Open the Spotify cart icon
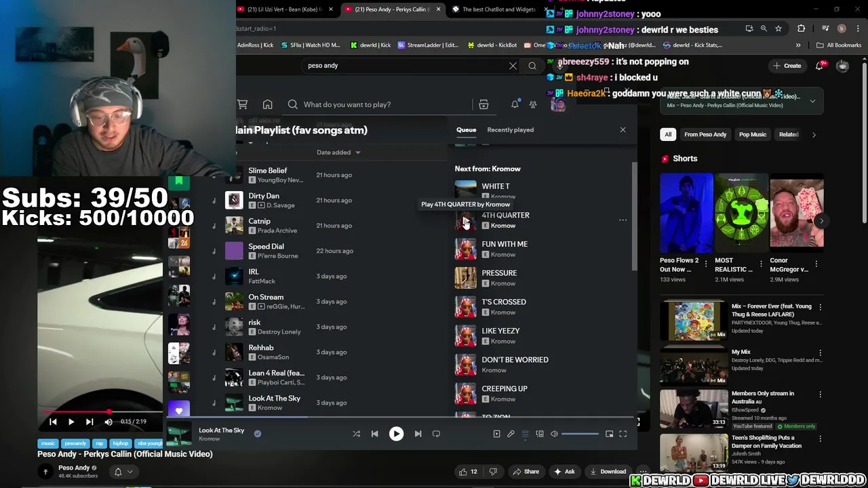The width and height of the screenshot is (868, 488). [x=242, y=104]
